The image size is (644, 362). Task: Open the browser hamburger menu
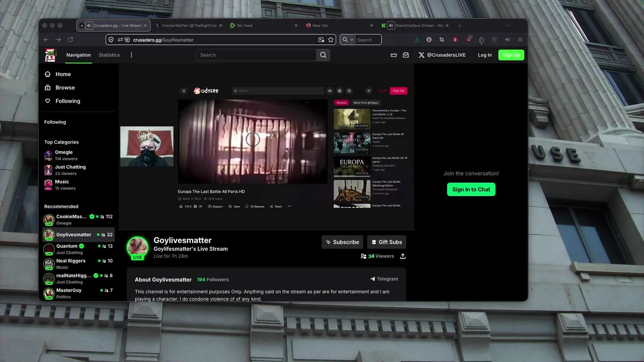coord(520,40)
